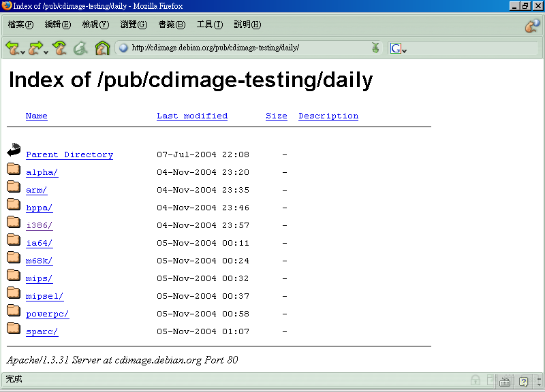This screenshot has height=392, width=545.
Task: Click the keyboard input method icon
Action: tap(505, 381)
